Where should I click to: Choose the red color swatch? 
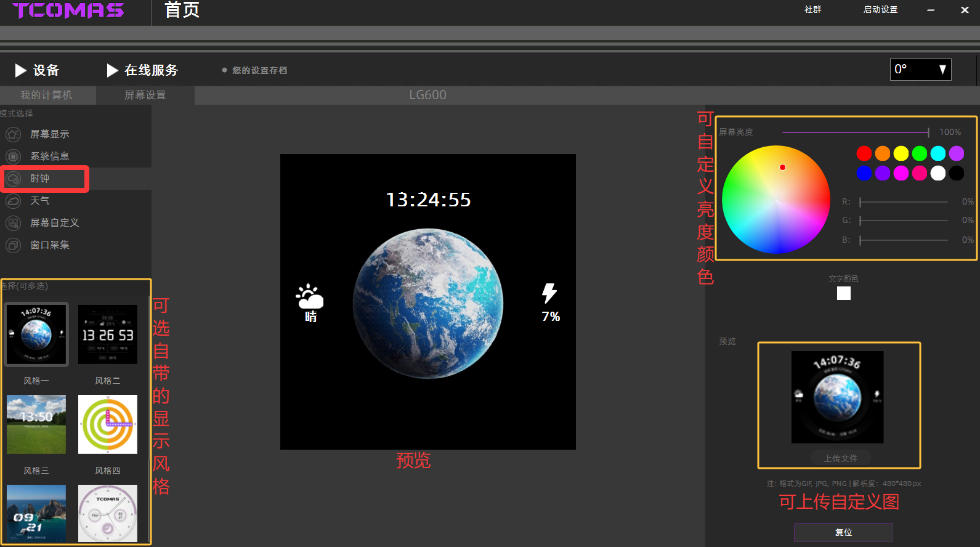click(x=864, y=153)
